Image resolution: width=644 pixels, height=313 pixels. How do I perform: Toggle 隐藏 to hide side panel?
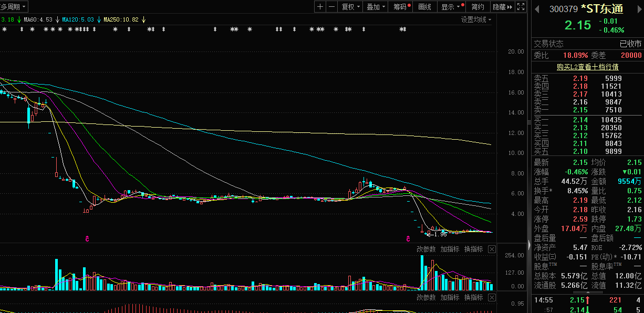tap(502, 7)
